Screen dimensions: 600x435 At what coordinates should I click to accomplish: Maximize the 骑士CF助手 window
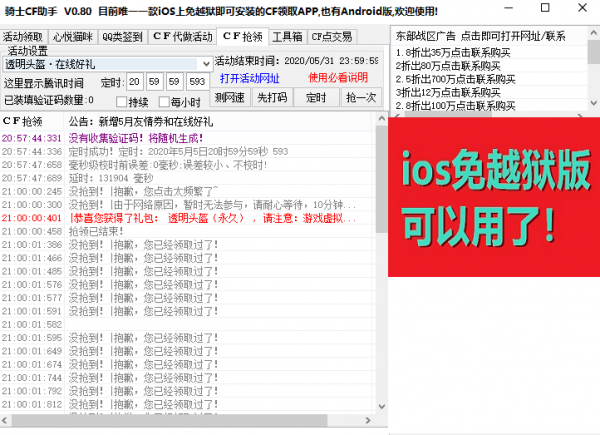click(x=545, y=8)
